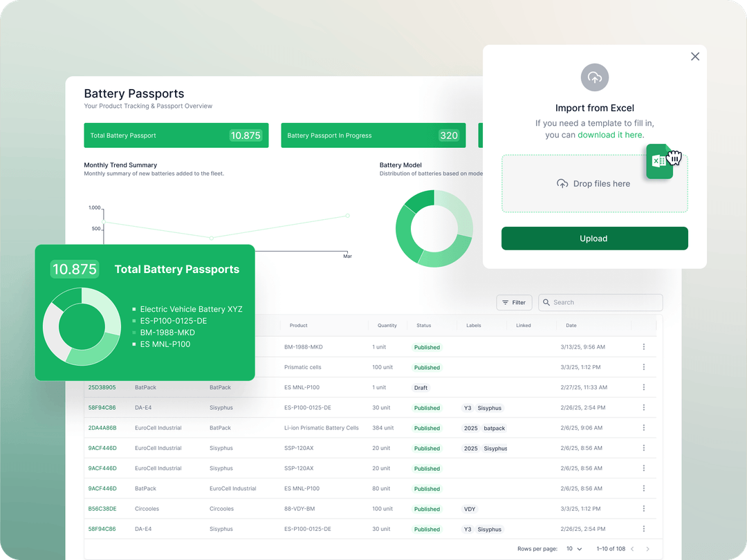Expand next page with right chevron arrow
This screenshot has height=560, width=747.
pyautogui.click(x=648, y=548)
